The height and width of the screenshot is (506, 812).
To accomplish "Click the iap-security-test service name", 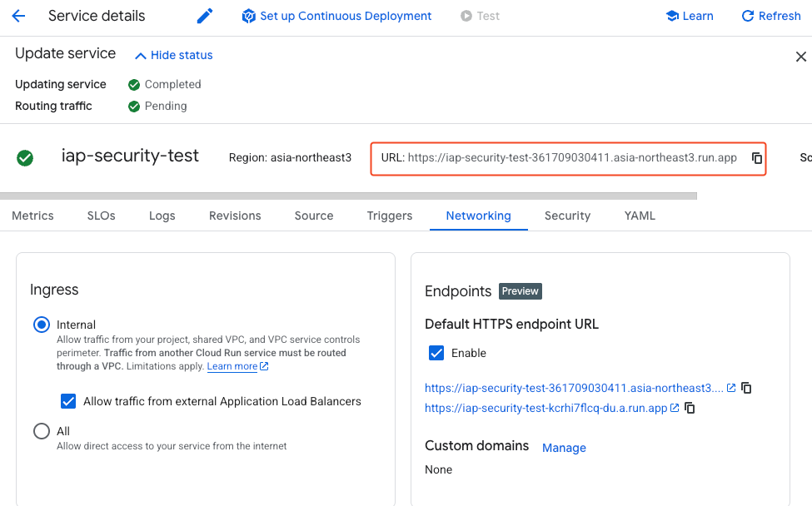I will 130,156.
